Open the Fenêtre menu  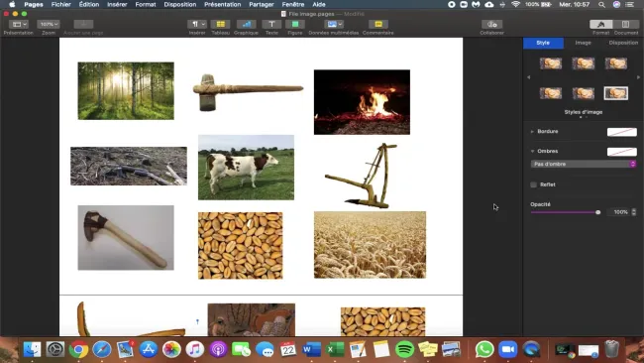(x=293, y=5)
